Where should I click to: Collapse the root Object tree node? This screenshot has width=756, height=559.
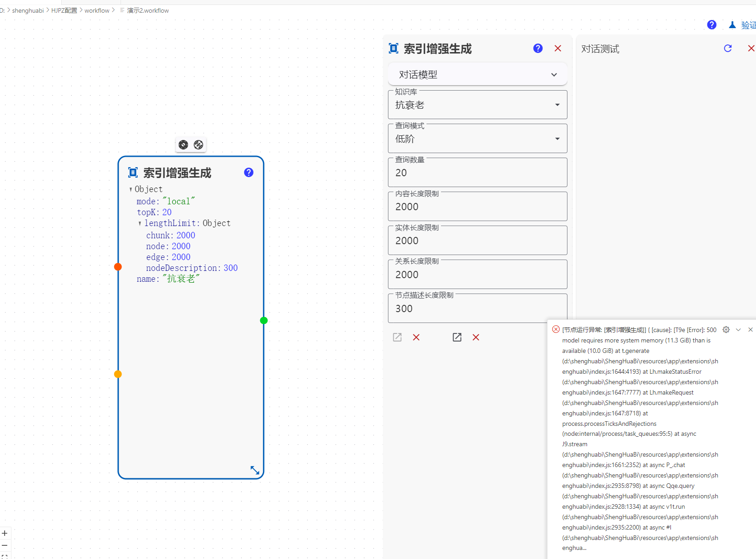pos(131,189)
